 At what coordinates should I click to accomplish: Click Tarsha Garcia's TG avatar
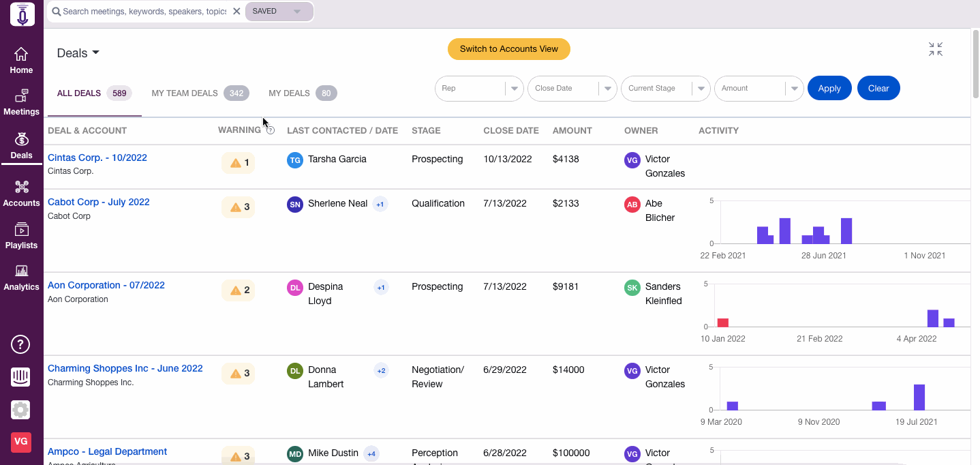[295, 160]
